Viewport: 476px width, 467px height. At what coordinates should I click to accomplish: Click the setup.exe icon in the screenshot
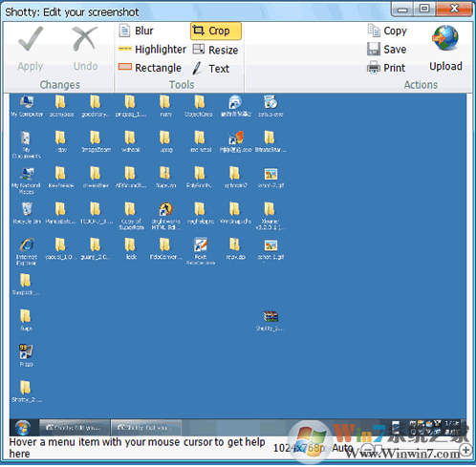click(270, 106)
